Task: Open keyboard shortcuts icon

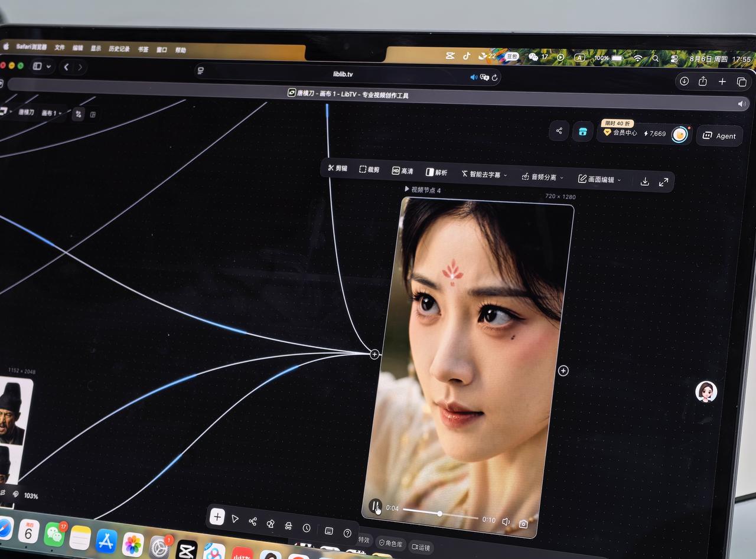Action: 329,531
